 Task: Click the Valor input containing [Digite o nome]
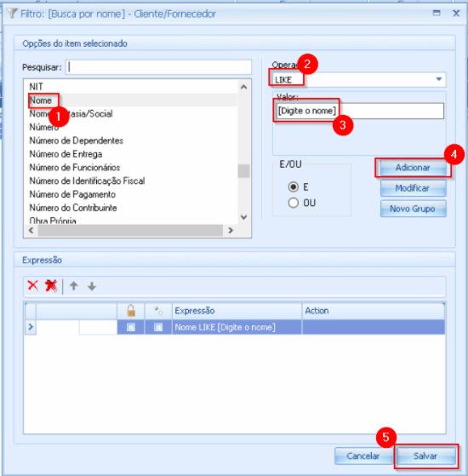click(x=360, y=111)
